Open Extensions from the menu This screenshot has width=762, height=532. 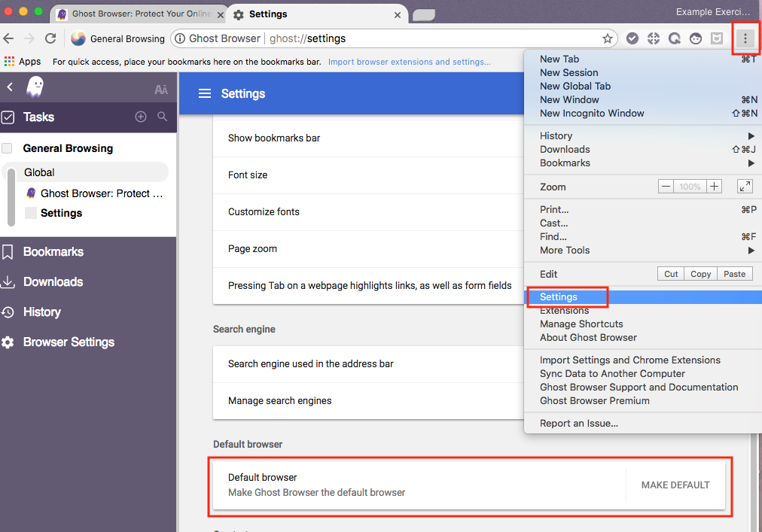[x=643, y=311]
